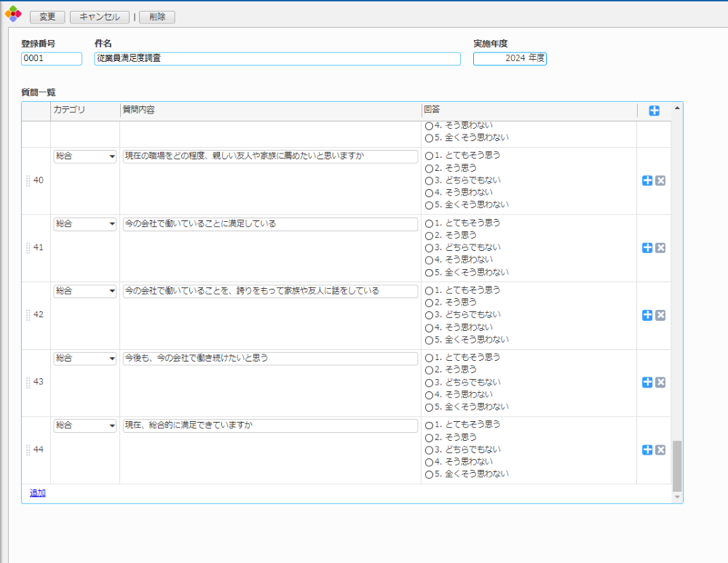Click the question list vertical scrollbar thumb
Image resolution: width=728 pixels, height=563 pixels.
point(677,466)
